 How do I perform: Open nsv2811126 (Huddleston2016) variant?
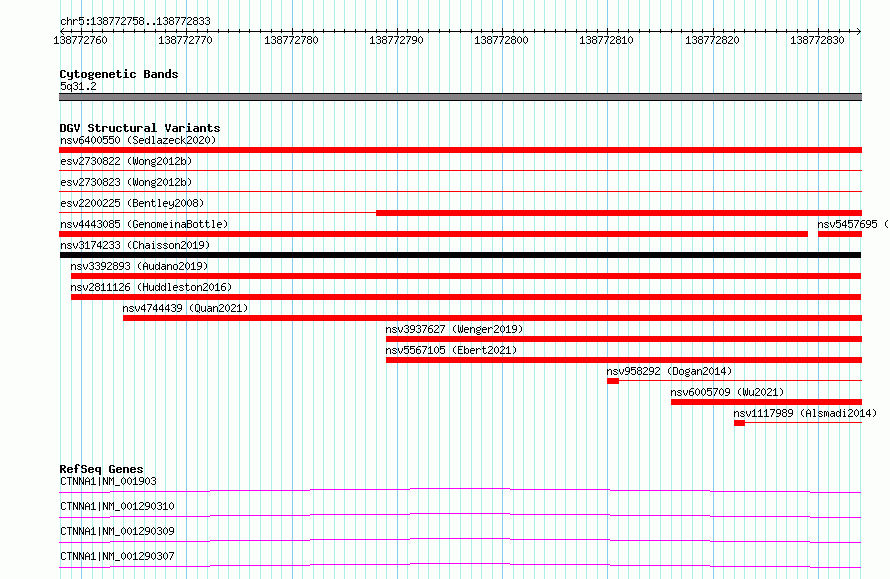tap(151, 287)
